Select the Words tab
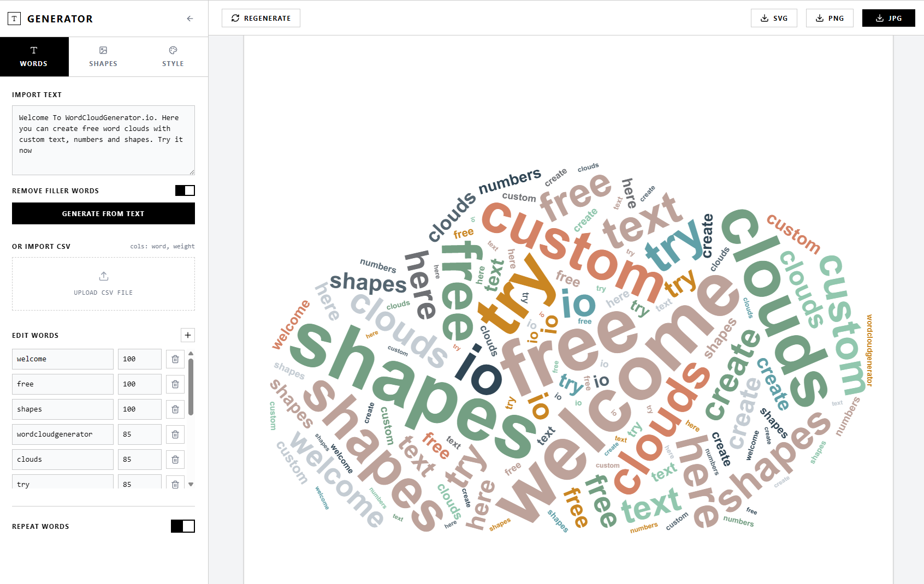 [x=34, y=56]
